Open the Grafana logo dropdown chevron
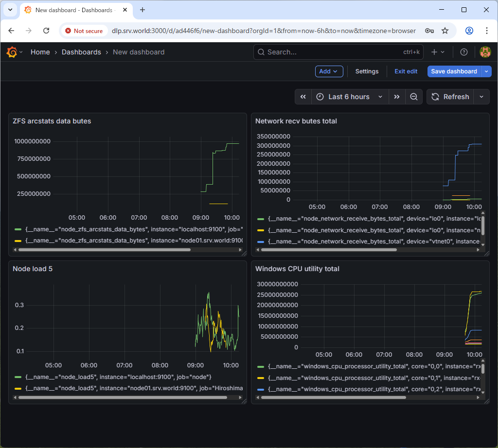Viewport: 498px width, 448px height. pyautogui.click(x=21, y=52)
